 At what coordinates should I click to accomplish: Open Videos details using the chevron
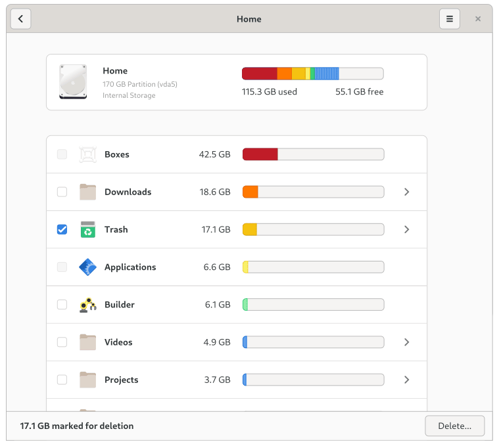pos(406,342)
